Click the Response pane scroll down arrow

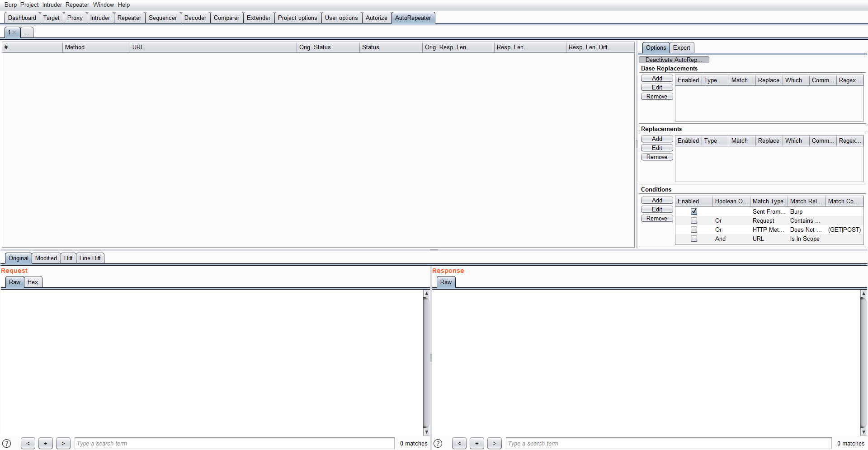863,432
